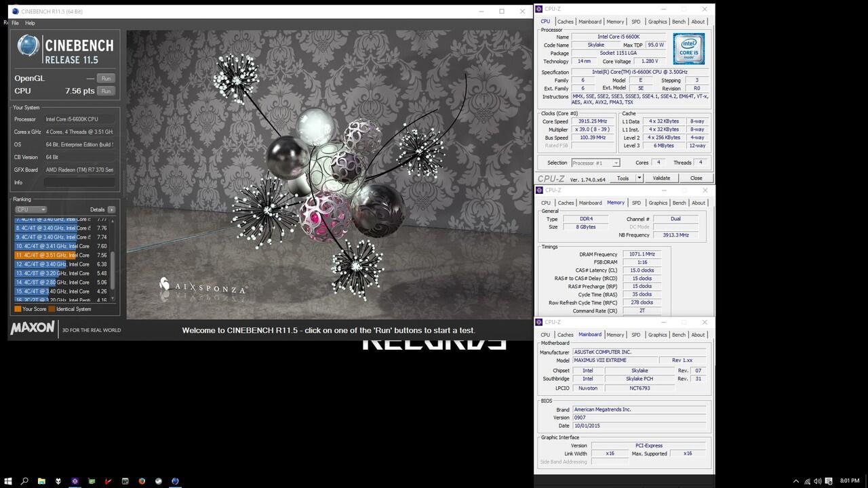Open About tab in top CPU-Z window
The height and width of the screenshot is (488, 868).
(698, 22)
